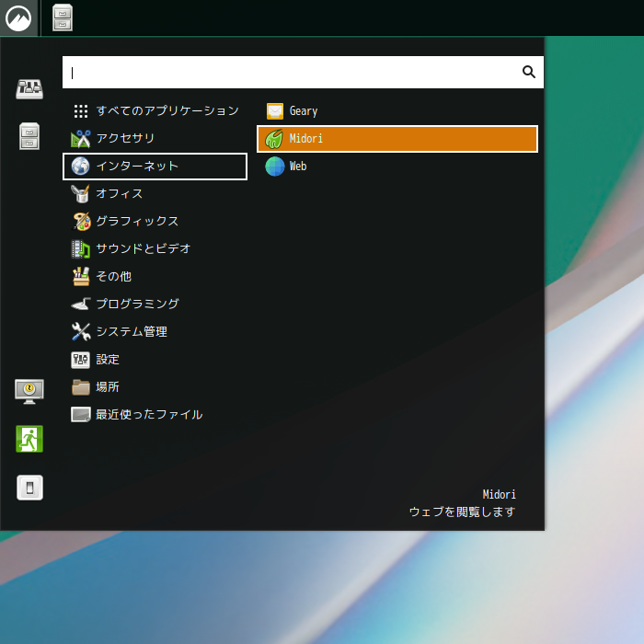Click globe icon beside インターネット

click(81, 167)
